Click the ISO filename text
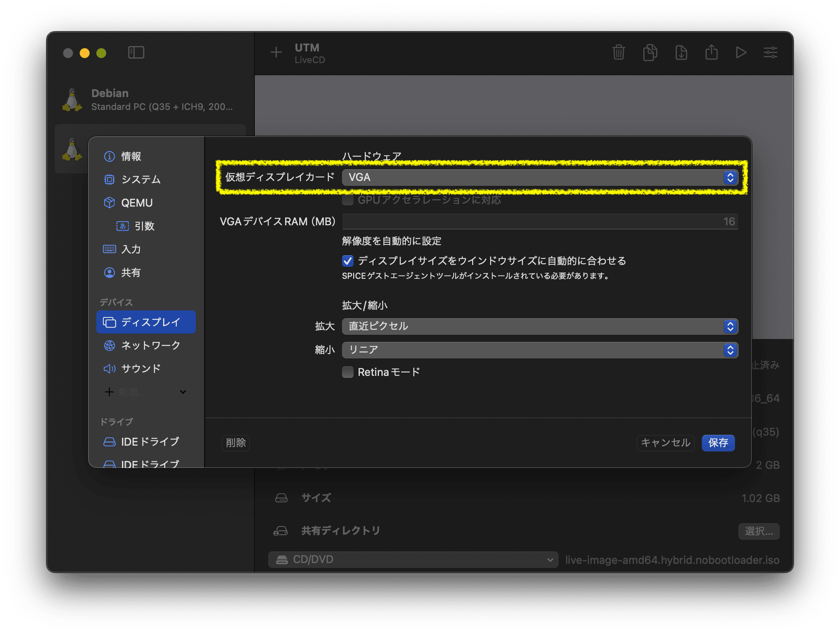This screenshot has height=634, width=840. tap(672, 560)
